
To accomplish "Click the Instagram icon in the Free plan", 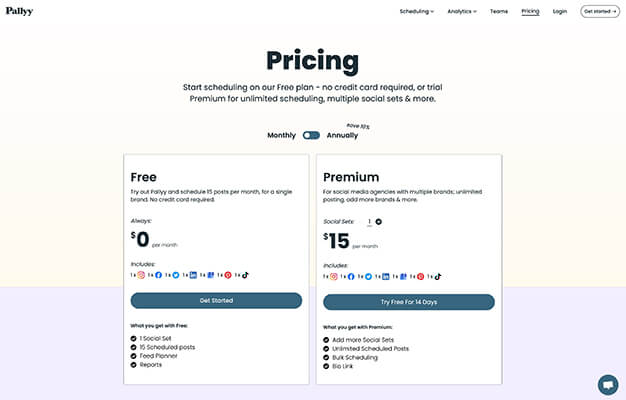I will [141, 274].
